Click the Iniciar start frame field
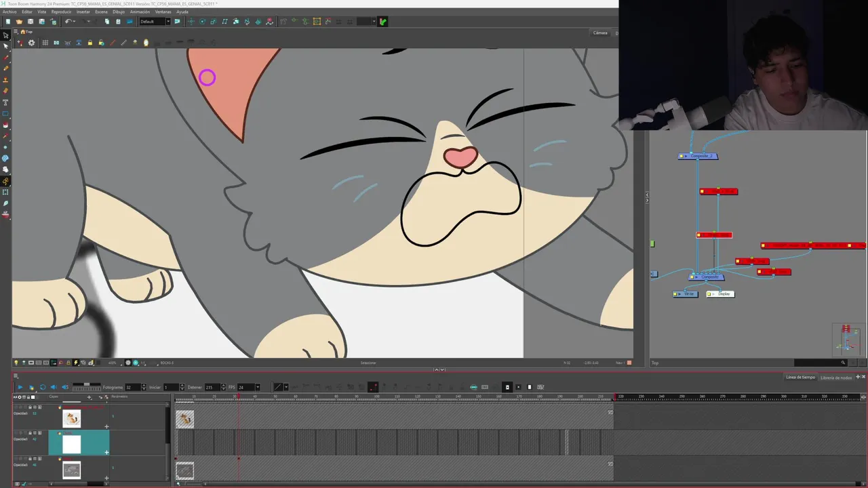This screenshot has width=868, height=488. click(170, 387)
